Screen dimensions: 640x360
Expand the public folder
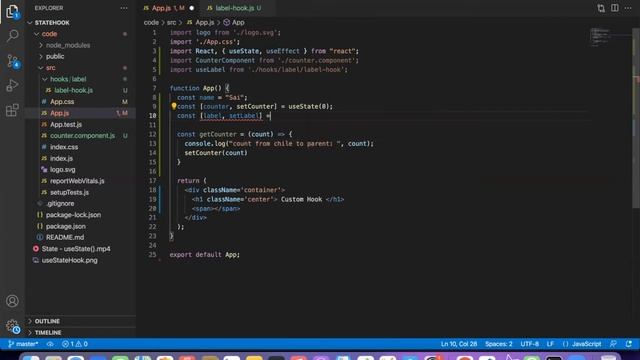pos(41,57)
